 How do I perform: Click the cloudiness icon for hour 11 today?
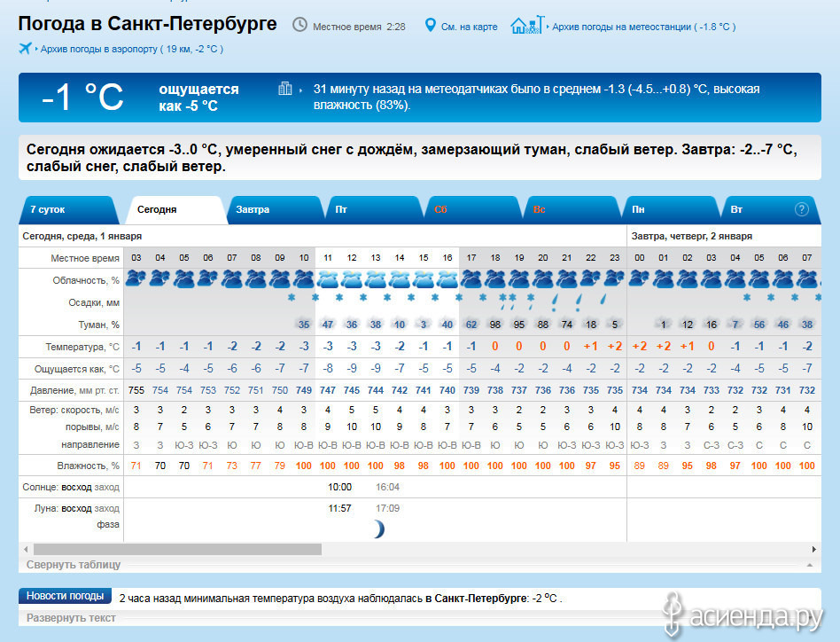[x=328, y=279]
